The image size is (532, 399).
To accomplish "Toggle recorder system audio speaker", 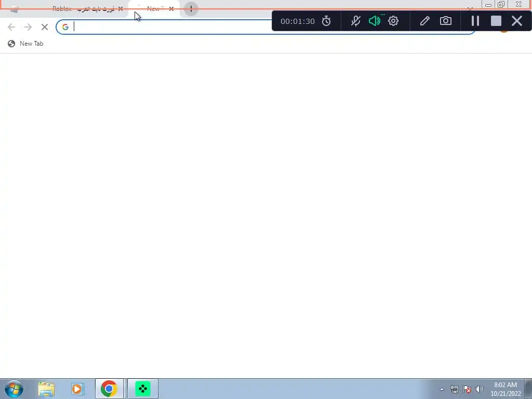I will point(374,21).
